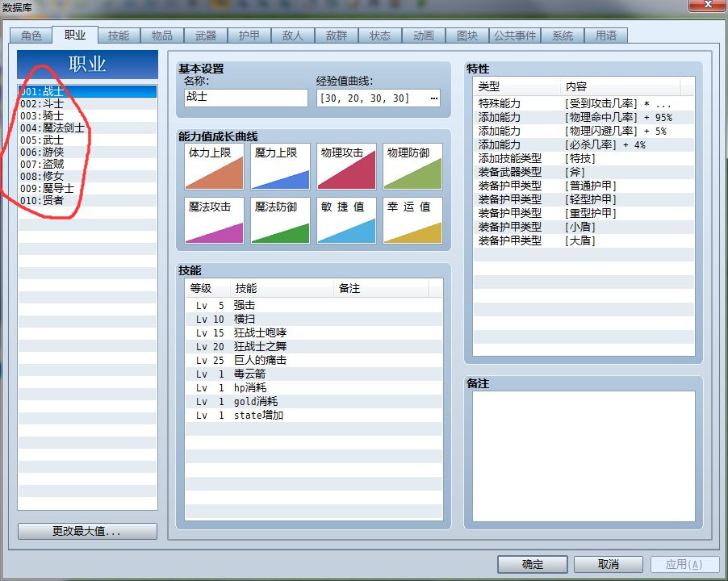Select the 装备护甲类型 [轻型护甲] trait row
Screen dimensions: 728x581
[584, 199]
